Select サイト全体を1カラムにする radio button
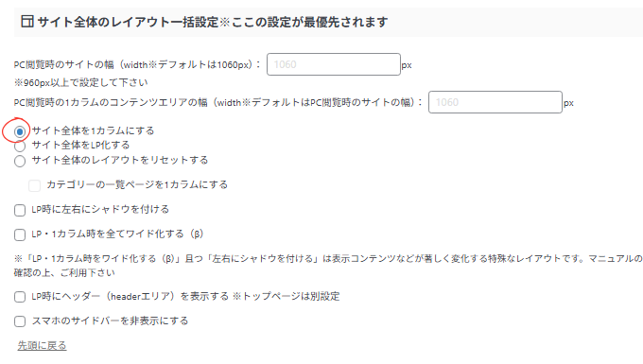This screenshot has width=643, height=364. [x=20, y=131]
